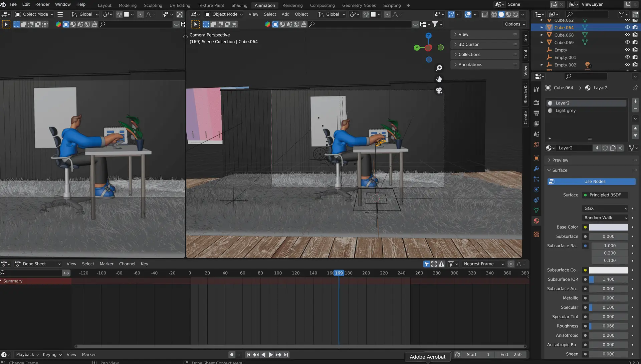Toggle the auto keying record button

click(x=232, y=355)
